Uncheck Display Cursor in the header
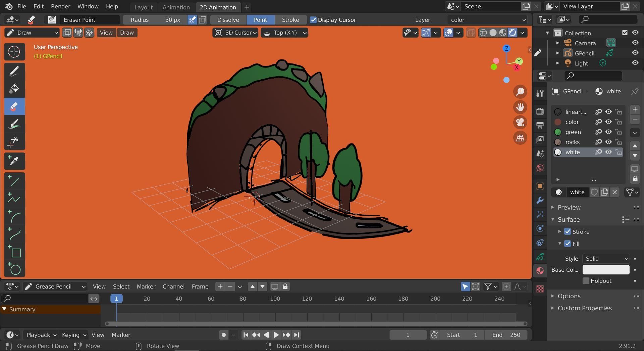 pyautogui.click(x=314, y=20)
